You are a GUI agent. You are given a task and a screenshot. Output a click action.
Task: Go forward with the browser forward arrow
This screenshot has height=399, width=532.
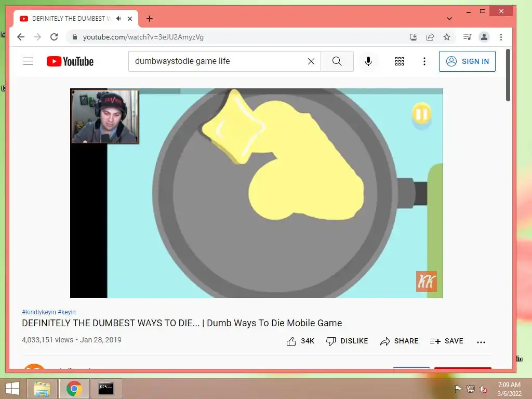[37, 37]
